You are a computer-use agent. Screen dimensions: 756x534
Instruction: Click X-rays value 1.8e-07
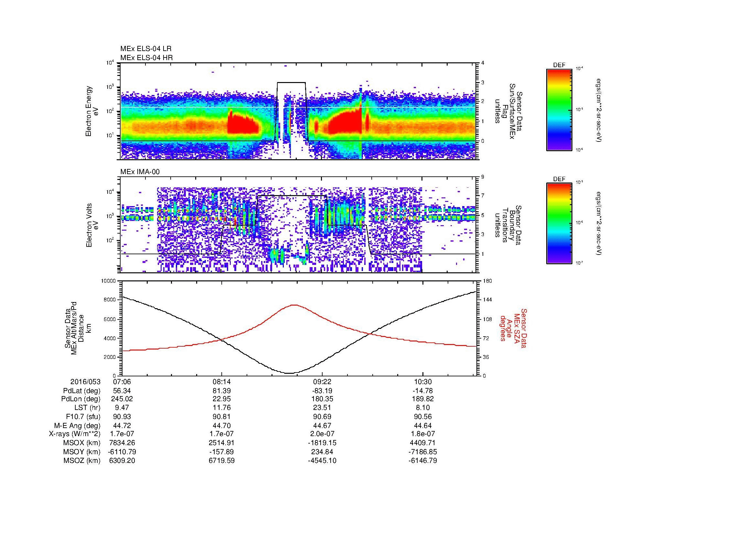[423, 434]
